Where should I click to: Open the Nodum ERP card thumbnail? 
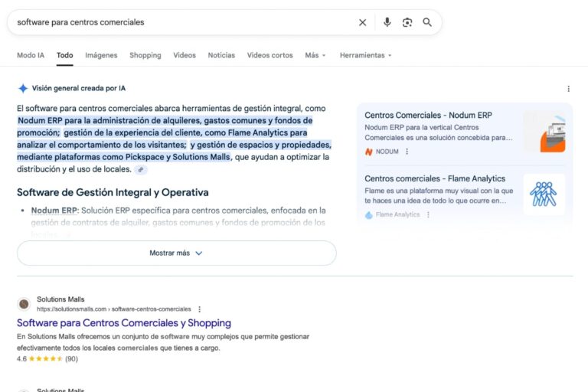tap(544, 132)
